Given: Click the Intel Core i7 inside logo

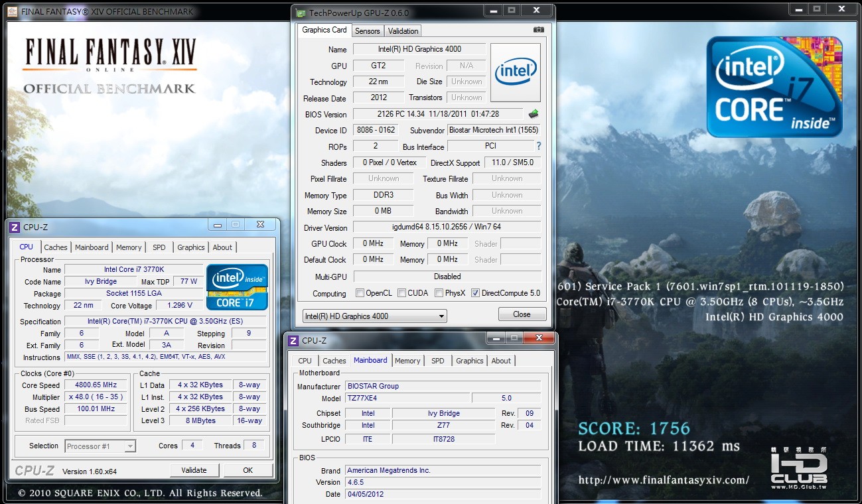Looking at the screenshot, I should coord(774,86).
